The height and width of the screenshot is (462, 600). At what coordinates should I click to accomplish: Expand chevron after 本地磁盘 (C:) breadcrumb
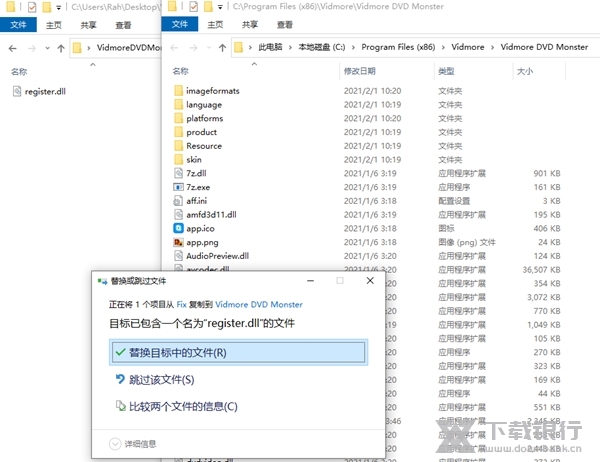(x=353, y=47)
